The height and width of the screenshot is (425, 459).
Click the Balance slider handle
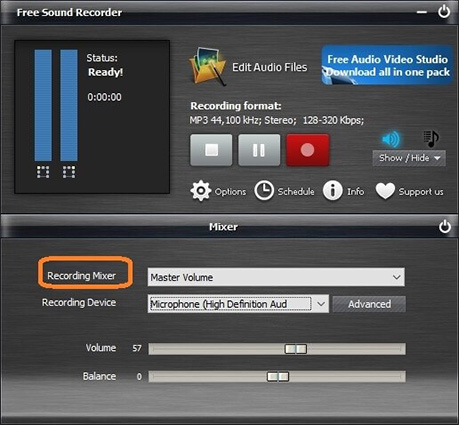pos(278,377)
